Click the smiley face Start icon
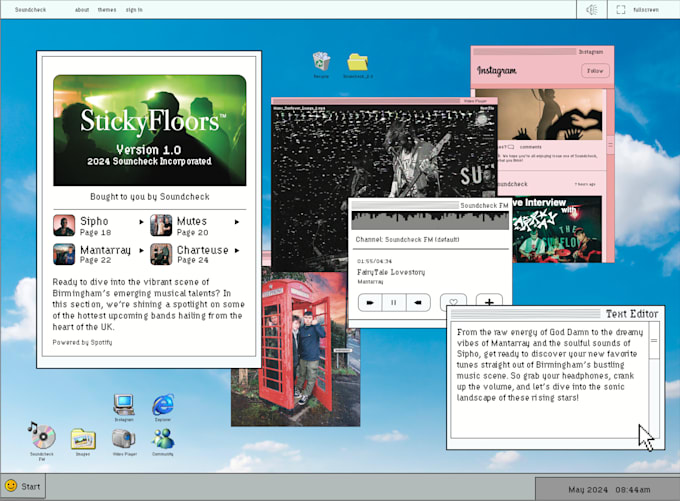 click(11, 485)
